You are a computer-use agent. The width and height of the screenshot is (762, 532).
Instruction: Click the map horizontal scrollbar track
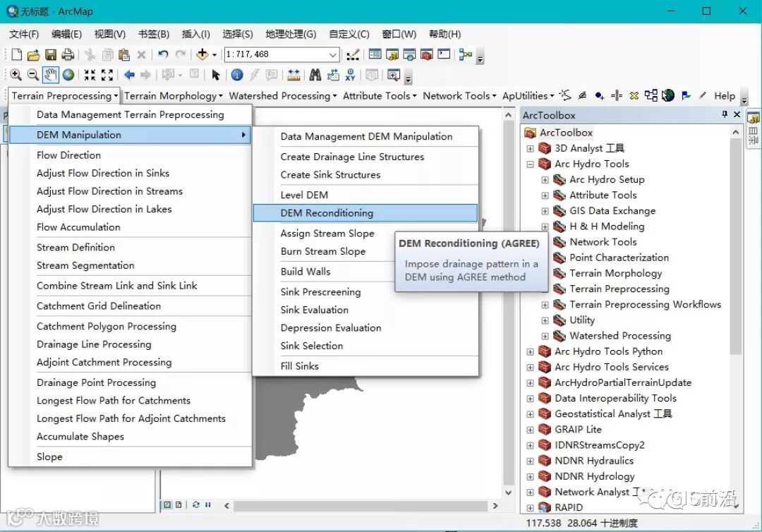(x=361, y=506)
